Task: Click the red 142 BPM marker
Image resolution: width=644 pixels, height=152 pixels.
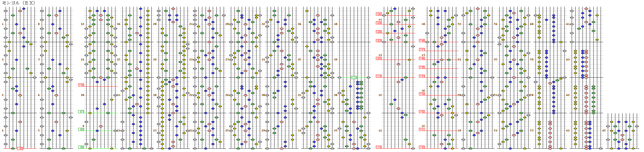Action: pyautogui.click(x=422, y=112)
